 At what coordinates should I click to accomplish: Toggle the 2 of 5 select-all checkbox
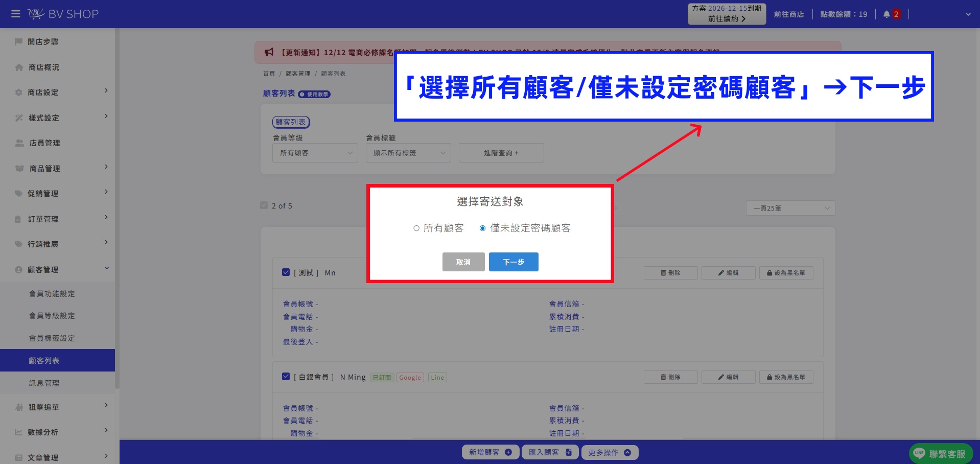264,205
